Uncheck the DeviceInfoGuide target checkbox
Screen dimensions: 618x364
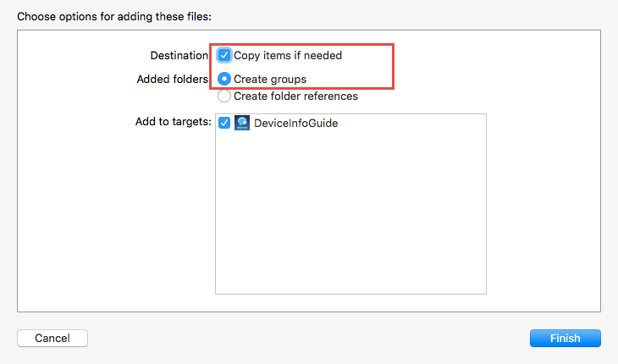click(224, 123)
